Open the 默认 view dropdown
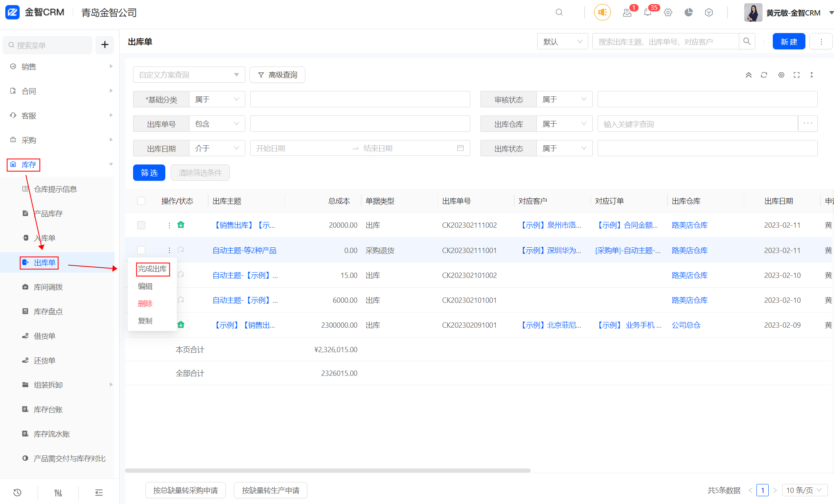Screen dimensions: 834x504 (562, 41)
